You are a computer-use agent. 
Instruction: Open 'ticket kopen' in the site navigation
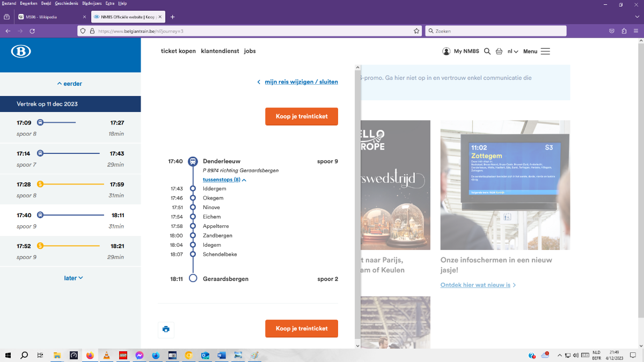click(178, 51)
